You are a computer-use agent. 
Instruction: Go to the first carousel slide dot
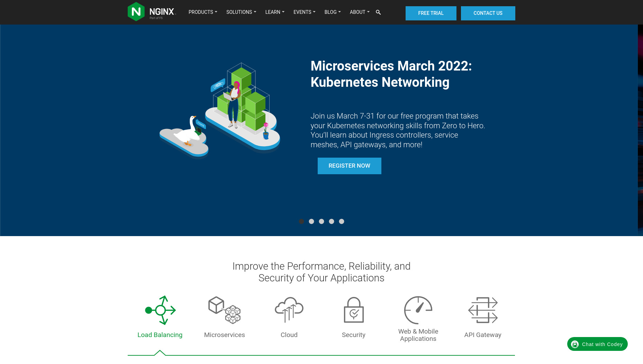[x=301, y=221]
